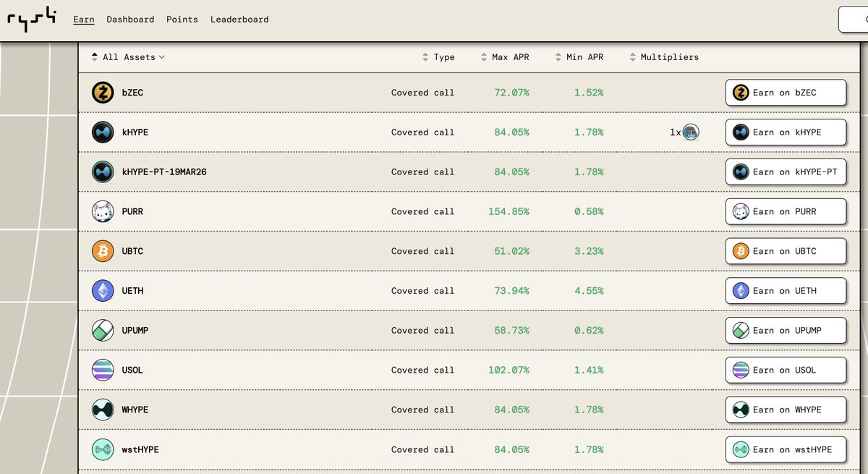
Task: Click the Earn on USOL button
Action: pos(786,370)
